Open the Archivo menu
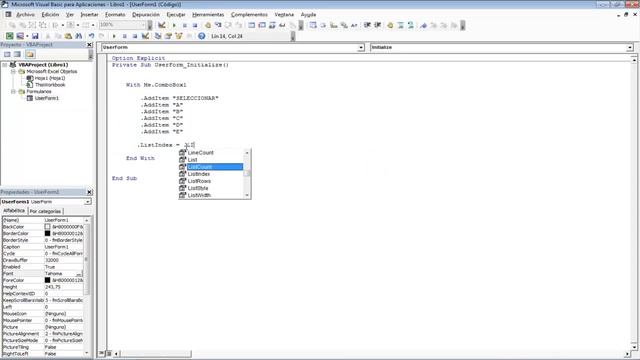The height and width of the screenshot is (360, 640). (x=25, y=15)
